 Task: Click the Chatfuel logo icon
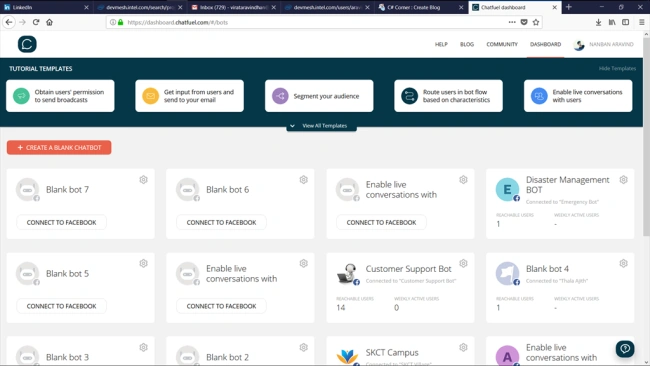pyautogui.click(x=27, y=44)
